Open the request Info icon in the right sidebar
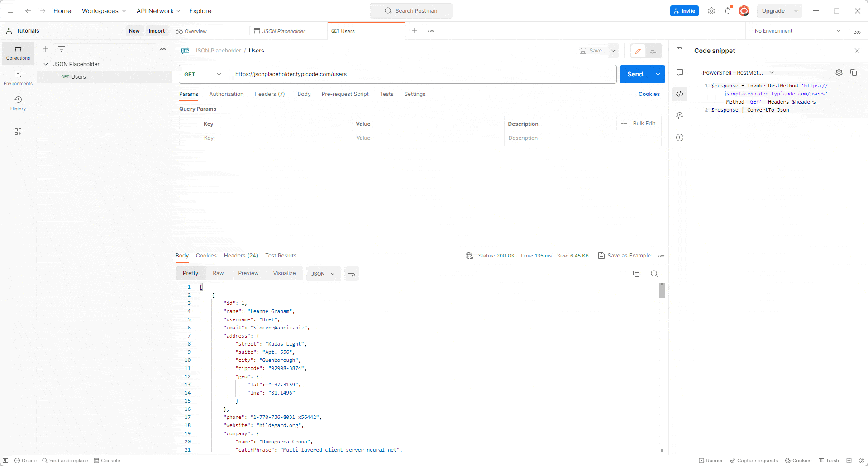 [x=680, y=138]
